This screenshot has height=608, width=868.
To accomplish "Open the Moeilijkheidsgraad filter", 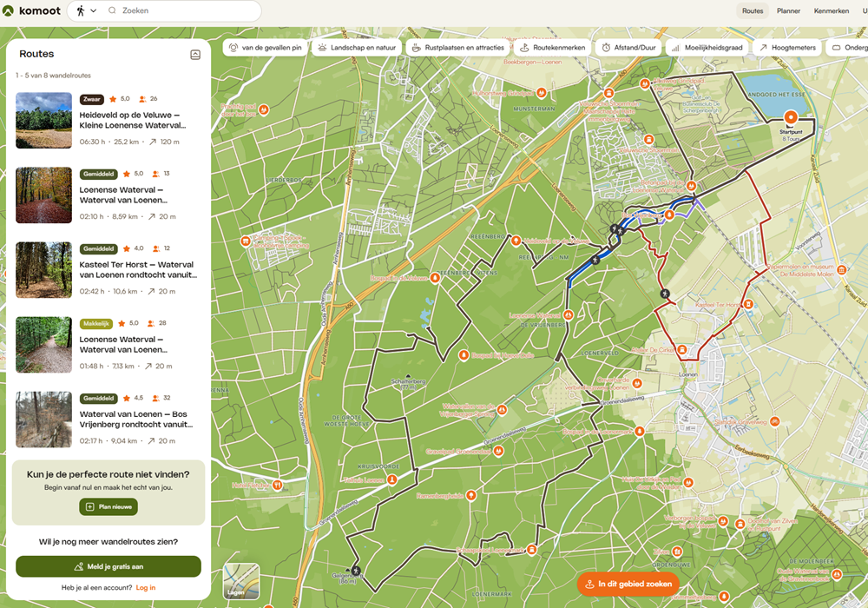I will point(707,48).
